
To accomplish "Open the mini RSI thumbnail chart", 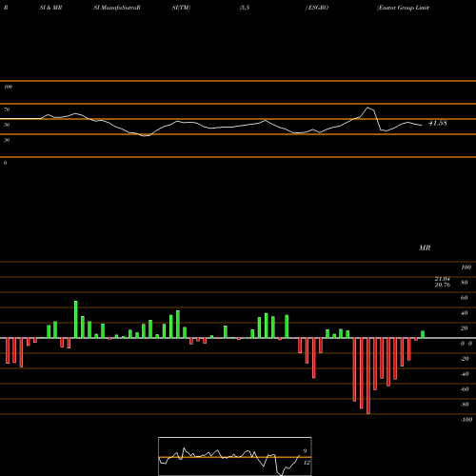I will coord(235,456).
